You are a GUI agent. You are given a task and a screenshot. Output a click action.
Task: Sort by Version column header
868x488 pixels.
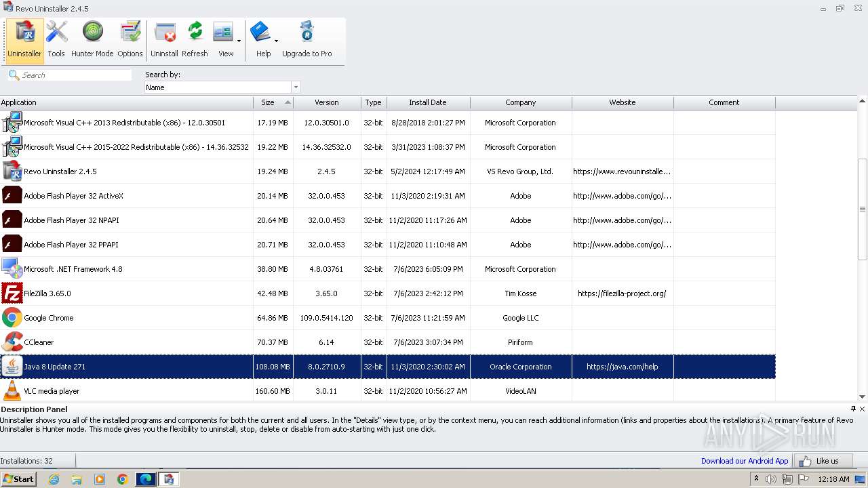click(327, 102)
